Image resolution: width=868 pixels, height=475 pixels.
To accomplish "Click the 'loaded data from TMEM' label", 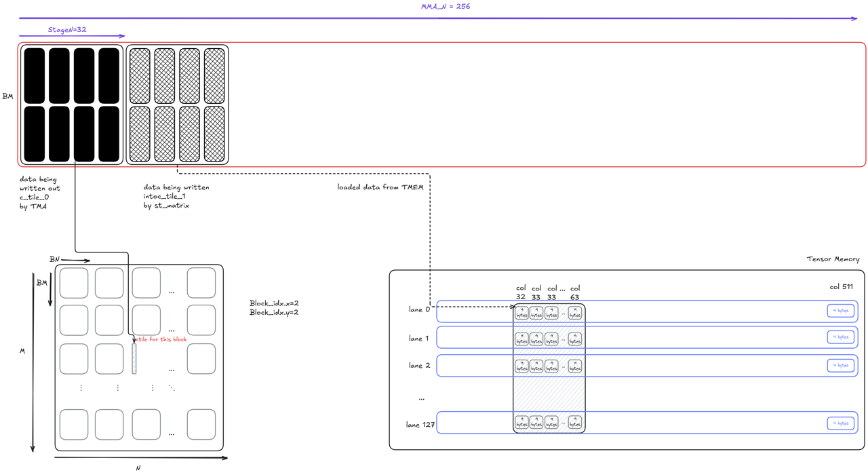I will 380,187.
